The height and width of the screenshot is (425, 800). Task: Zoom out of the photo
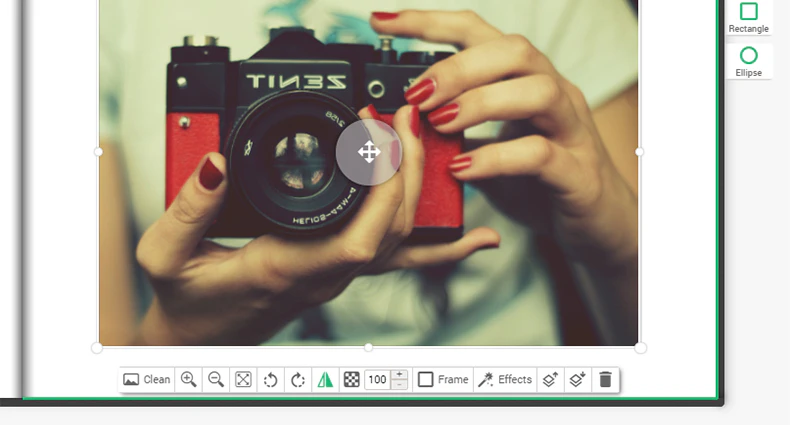point(216,380)
